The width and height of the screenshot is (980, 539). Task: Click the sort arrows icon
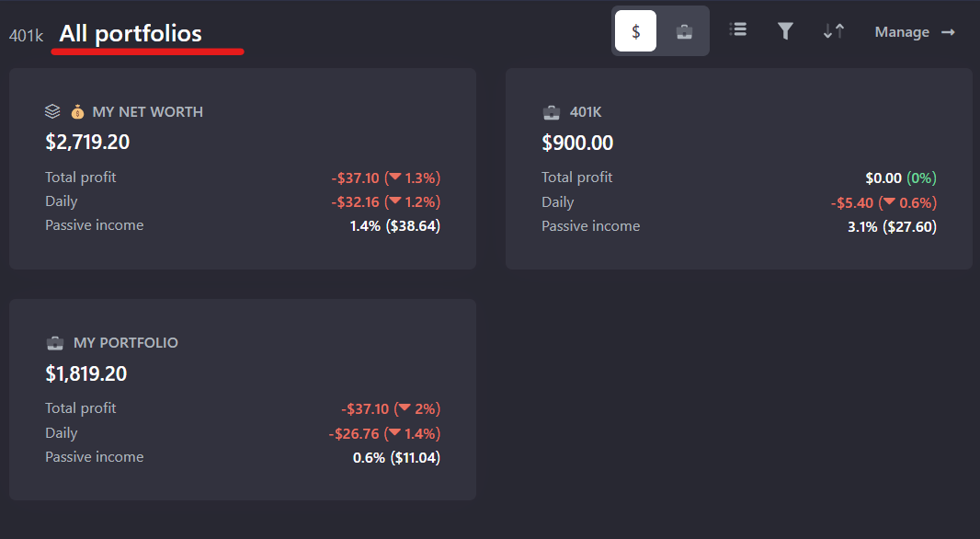tap(833, 30)
